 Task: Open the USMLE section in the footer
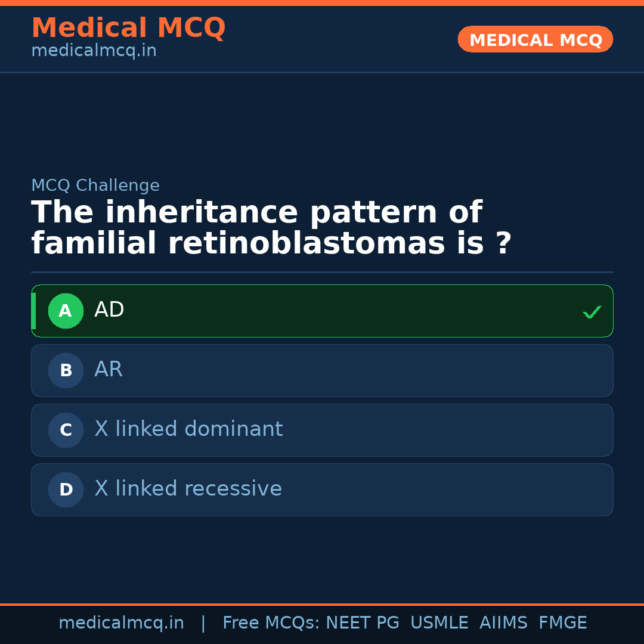(x=439, y=622)
